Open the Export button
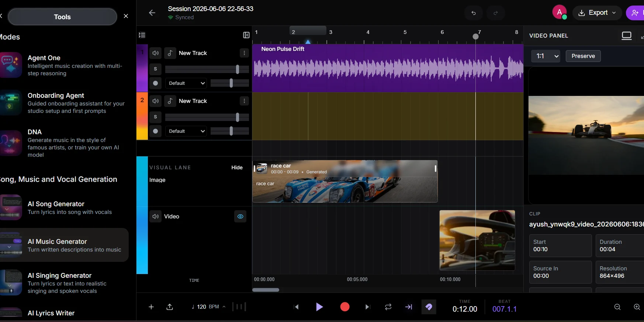644x322 pixels. point(597,13)
